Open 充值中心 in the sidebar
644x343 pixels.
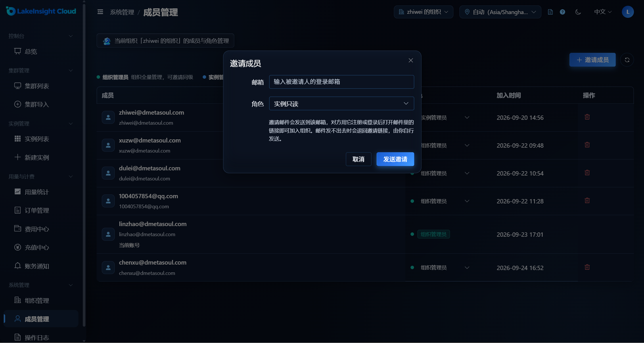point(41,247)
